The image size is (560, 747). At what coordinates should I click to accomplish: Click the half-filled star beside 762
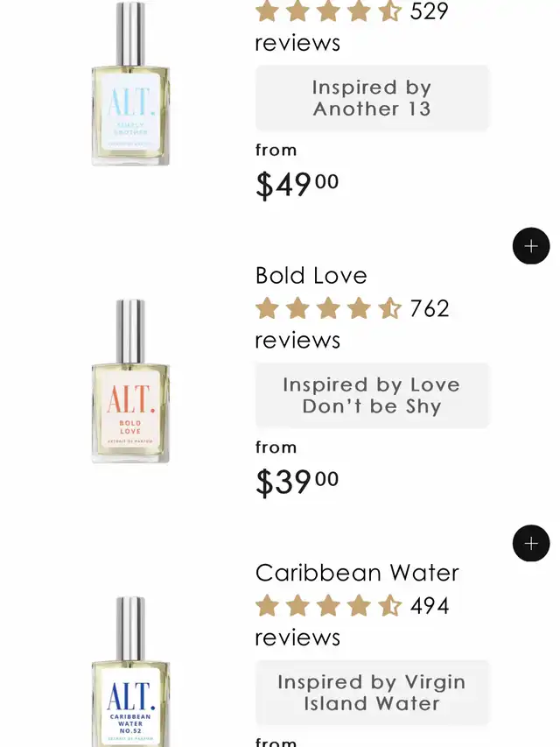pyautogui.click(x=388, y=308)
